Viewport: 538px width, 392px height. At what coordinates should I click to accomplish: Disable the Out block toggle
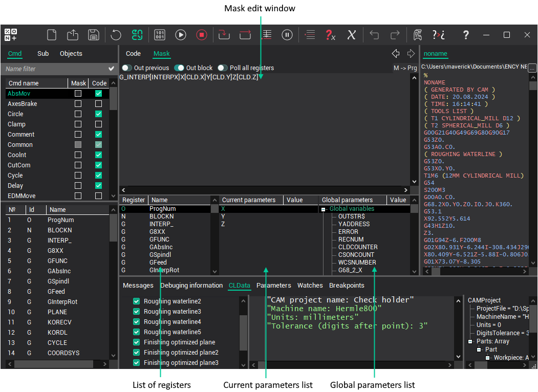pyautogui.click(x=179, y=68)
